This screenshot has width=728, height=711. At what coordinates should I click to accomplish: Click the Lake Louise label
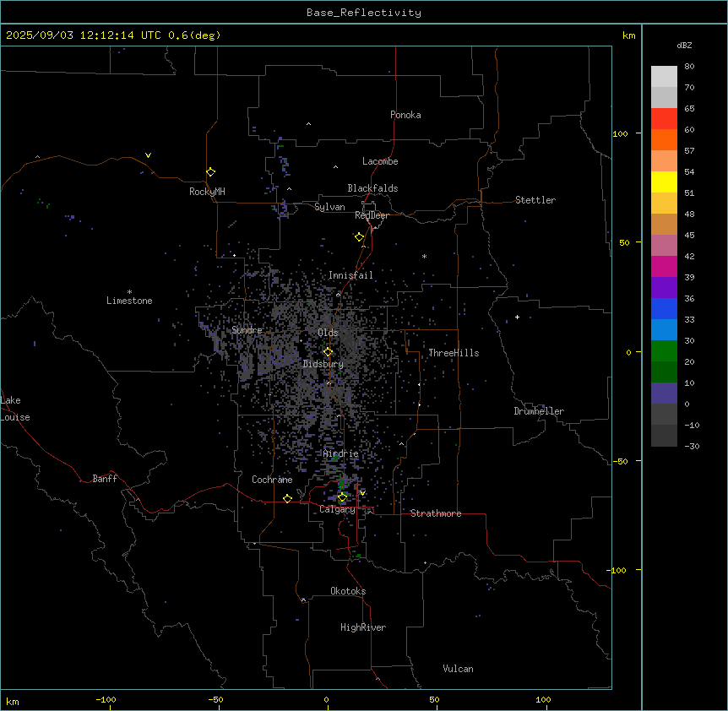click(x=15, y=409)
